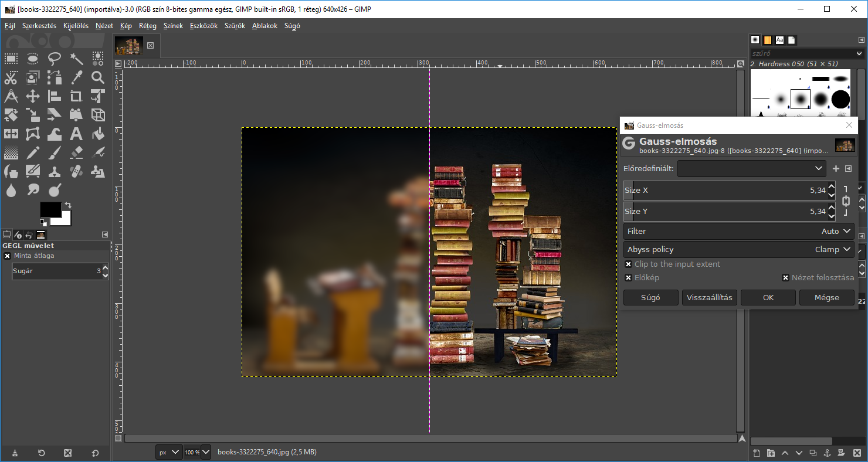This screenshot has height=462, width=868.
Task: Choose the Color Picker eyedropper tool
Action: coord(76,77)
